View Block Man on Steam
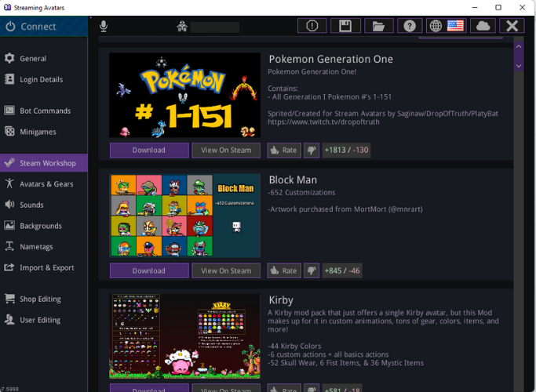This screenshot has height=392, width=536. tap(226, 270)
